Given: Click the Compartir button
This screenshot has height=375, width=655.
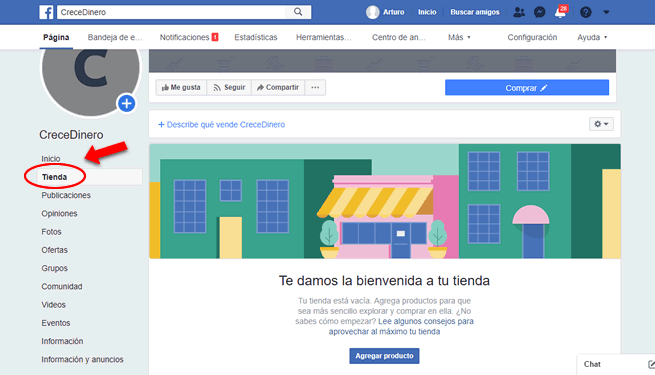Looking at the screenshot, I should [278, 87].
